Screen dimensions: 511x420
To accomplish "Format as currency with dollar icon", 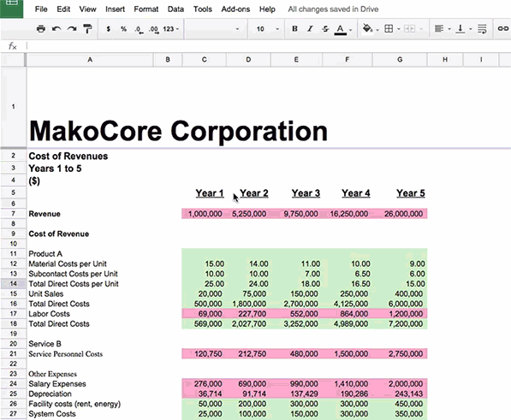I will (108, 29).
